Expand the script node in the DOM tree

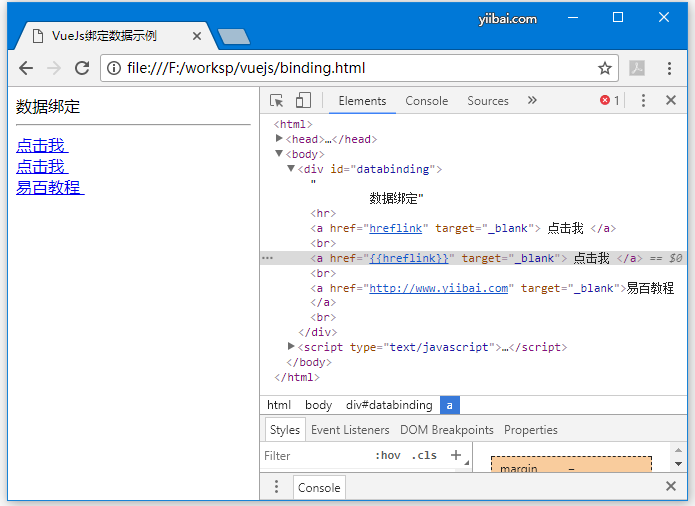(292, 347)
